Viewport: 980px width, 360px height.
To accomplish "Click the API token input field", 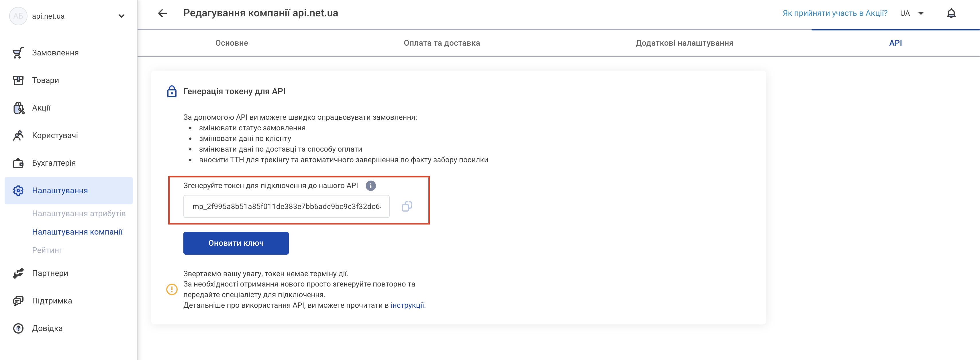I will (286, 206).
